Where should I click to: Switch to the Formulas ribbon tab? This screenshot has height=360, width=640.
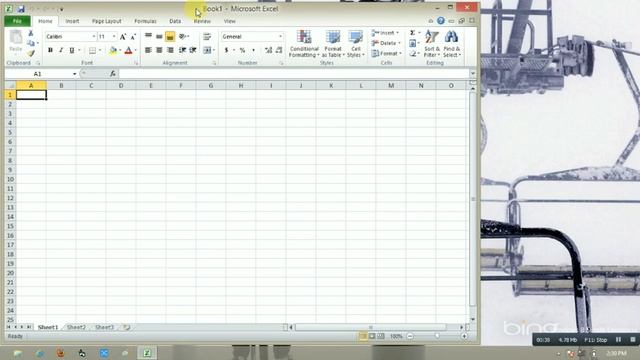coord(145,21)
